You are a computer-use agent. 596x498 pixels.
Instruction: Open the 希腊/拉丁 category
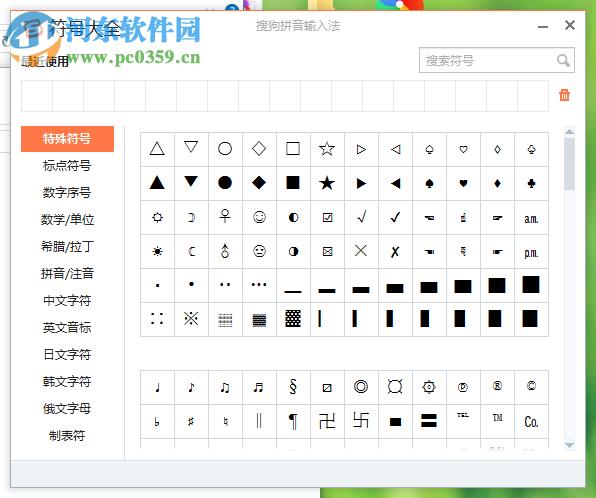coord(67,246)
